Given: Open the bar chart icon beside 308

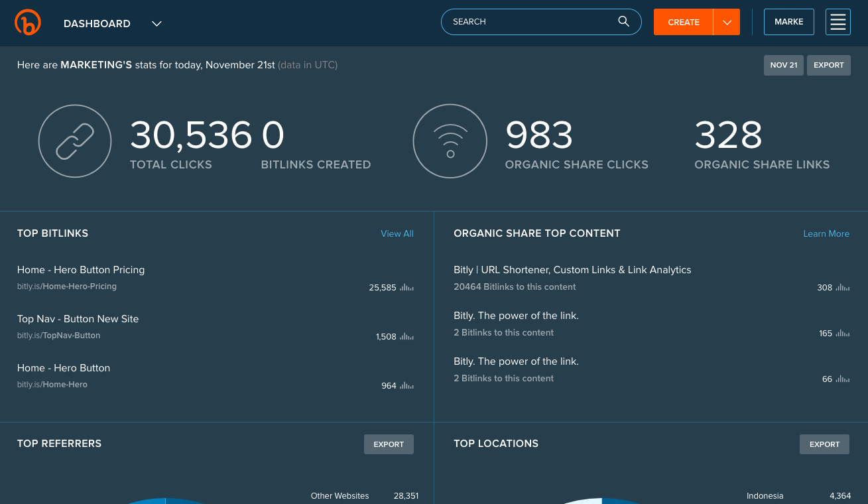Looking at the screenshot, I should click(x=842, y=288).
